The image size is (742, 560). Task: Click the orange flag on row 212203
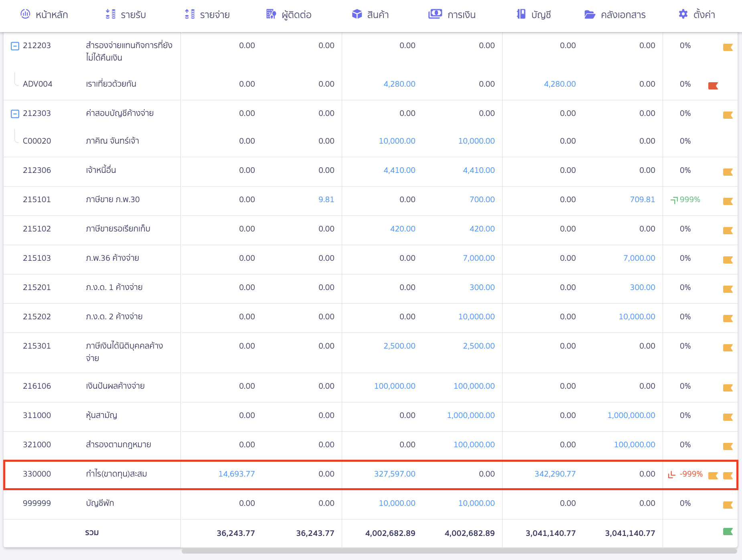(x=728, y=47)
